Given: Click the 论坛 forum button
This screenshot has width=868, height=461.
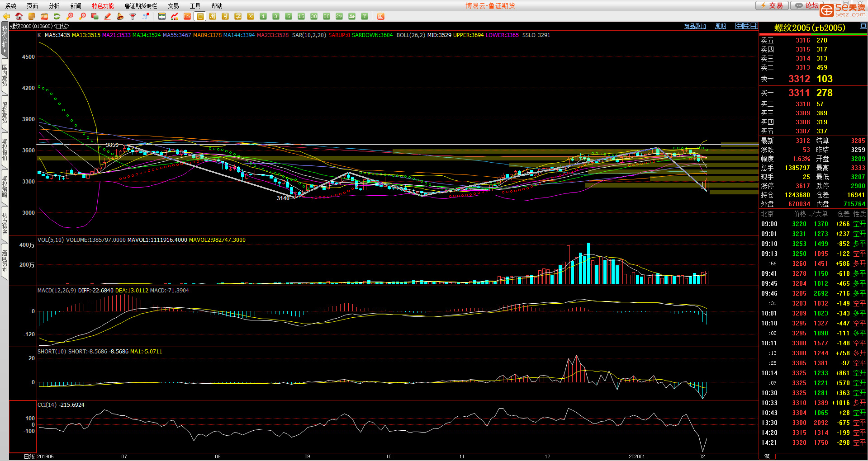Looking at the screenshot, I should [806, 5].
